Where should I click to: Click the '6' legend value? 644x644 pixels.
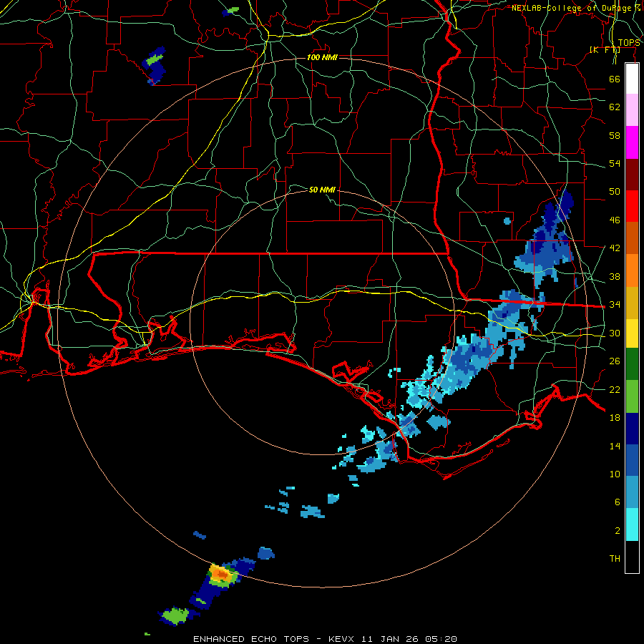[x=618, y=502]
